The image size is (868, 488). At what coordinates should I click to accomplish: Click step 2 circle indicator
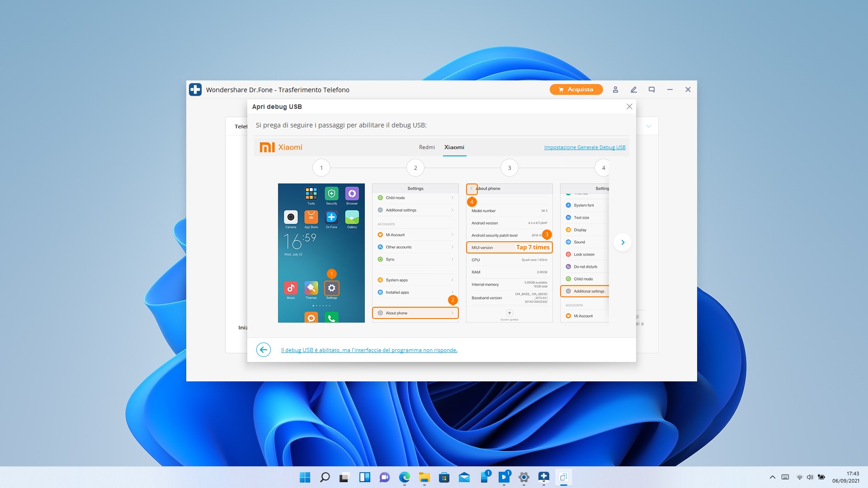coord(415,168)
